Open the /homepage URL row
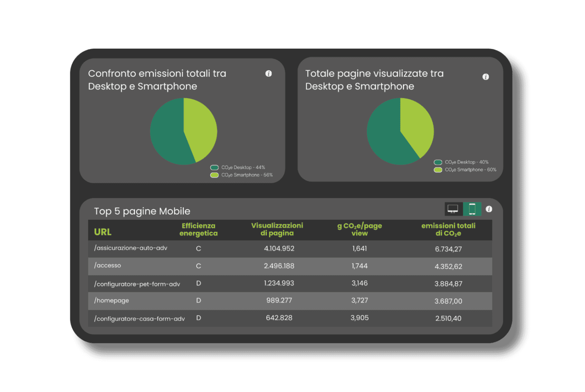This screenshot has width=585, height=392. 112,301
